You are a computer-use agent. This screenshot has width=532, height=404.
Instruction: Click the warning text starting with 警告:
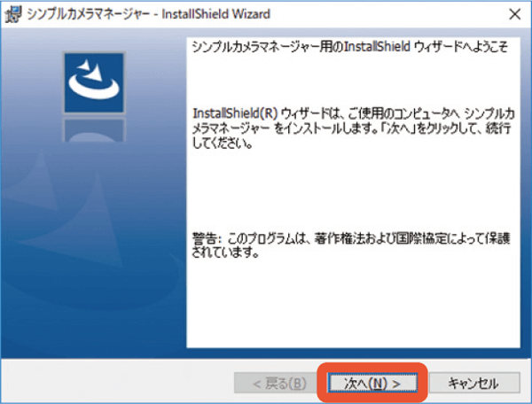tap(351, 245)
